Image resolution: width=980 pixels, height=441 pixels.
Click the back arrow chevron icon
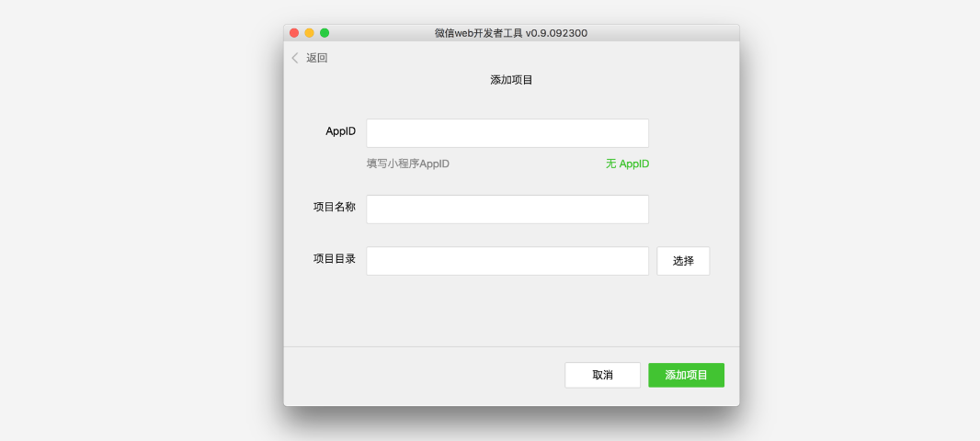[295, 58]
